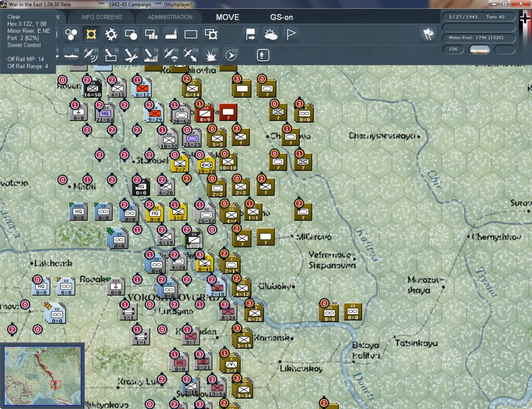Select the 8=34 unit counter
Viewport: 532px width, 409px height.
228,311
